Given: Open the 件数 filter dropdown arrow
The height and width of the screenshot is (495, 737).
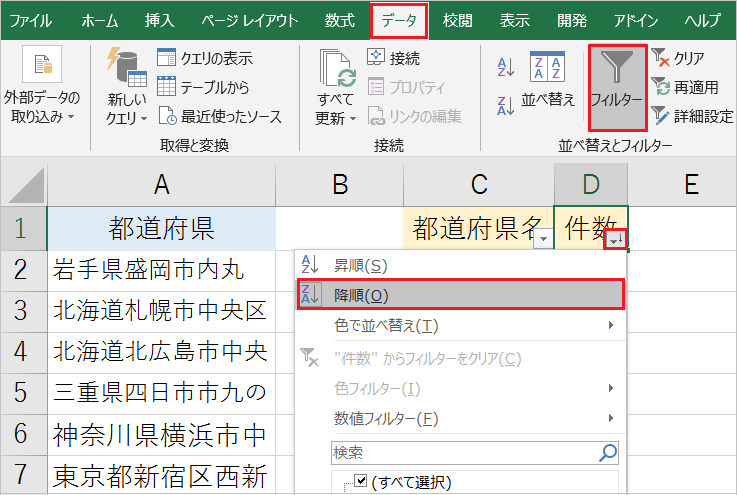Looking at the screenshot, I should point(616,240).
